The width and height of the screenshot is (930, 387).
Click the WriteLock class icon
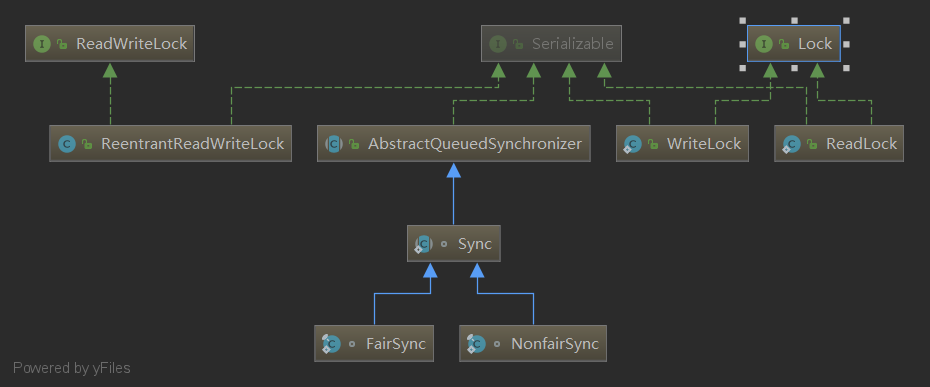click(632, 144)
